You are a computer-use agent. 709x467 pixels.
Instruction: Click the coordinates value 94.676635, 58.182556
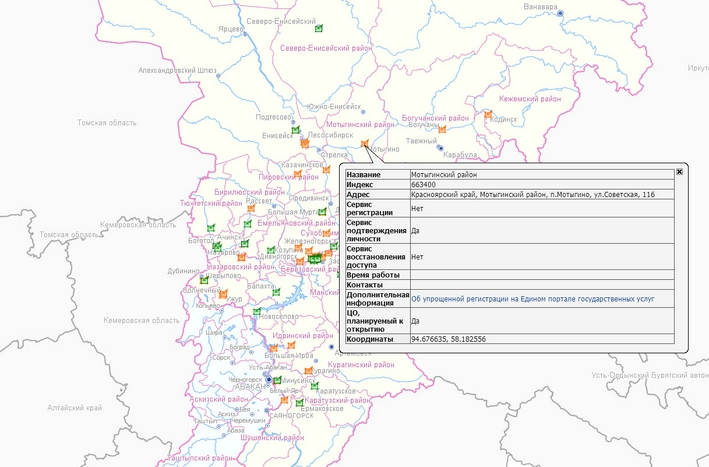[450, 340]
